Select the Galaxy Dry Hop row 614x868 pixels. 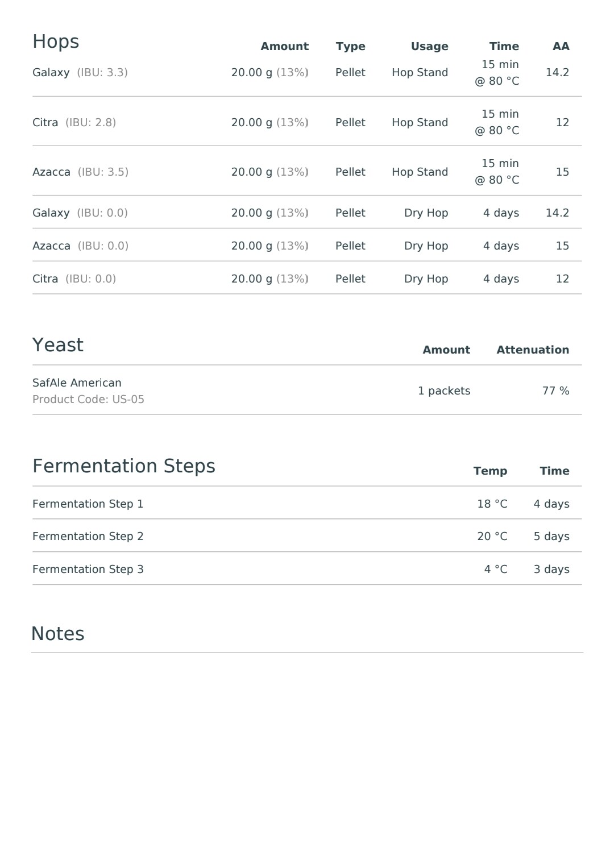tap(307, 213)
